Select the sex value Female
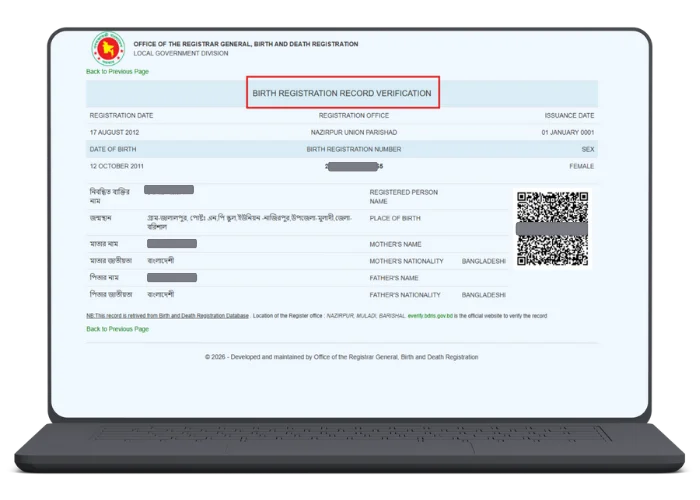Viewport: 700px width, 500px height. pyautogui.click(x=580, y=165)
